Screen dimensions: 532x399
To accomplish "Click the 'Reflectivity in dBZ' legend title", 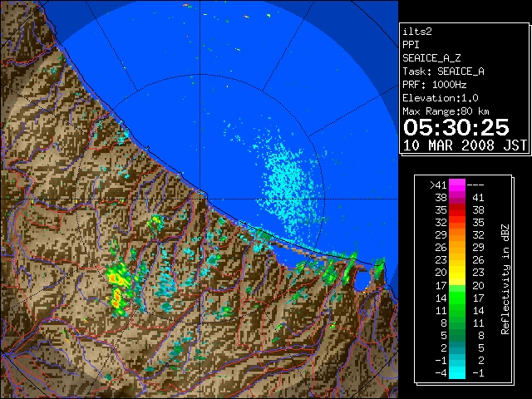I will tap(505, 279).
